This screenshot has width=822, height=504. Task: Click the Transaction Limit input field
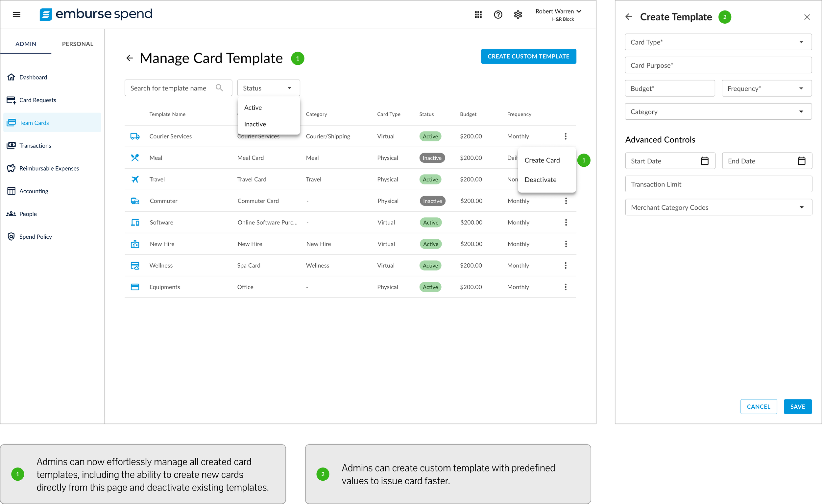click(718, 184)
